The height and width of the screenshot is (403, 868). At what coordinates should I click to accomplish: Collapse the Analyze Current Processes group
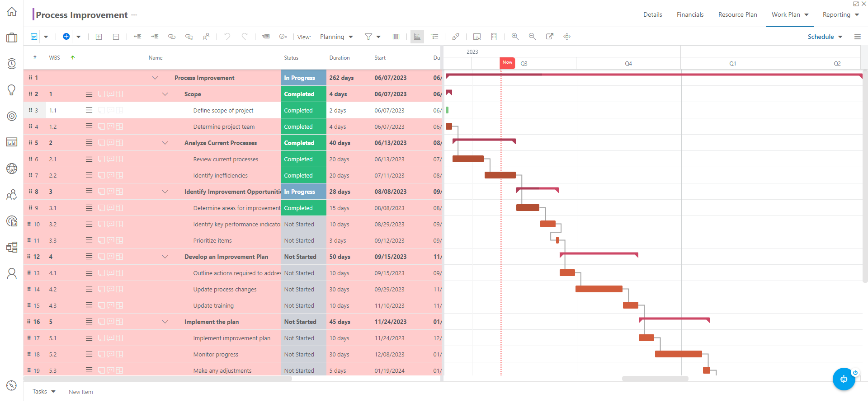coord(165,143)
